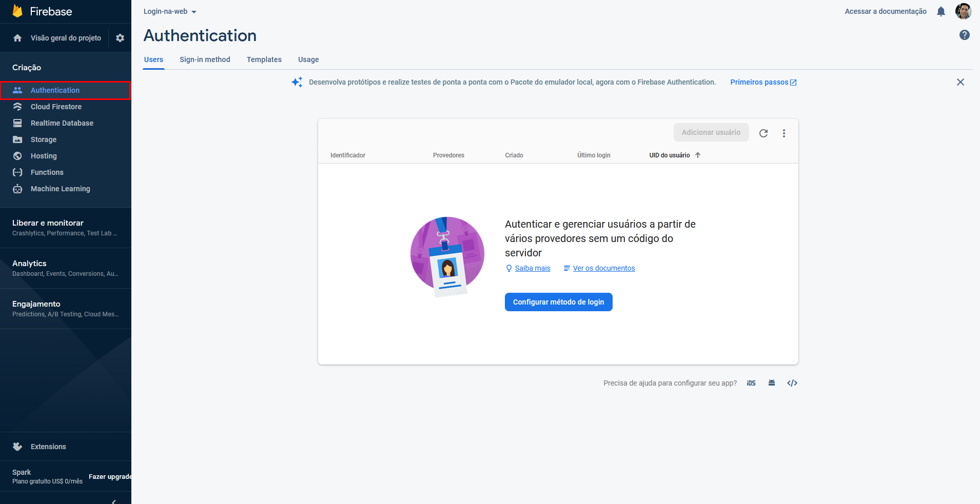Switch to Sign-in method tab
This screenshot has width=980, height=504.
coord(205,59)
